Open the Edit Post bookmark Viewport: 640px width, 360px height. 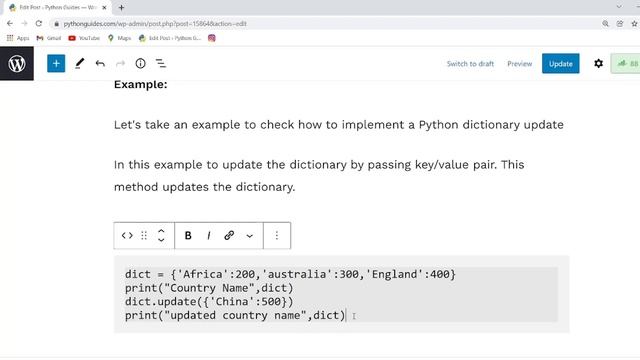[170, 38]
